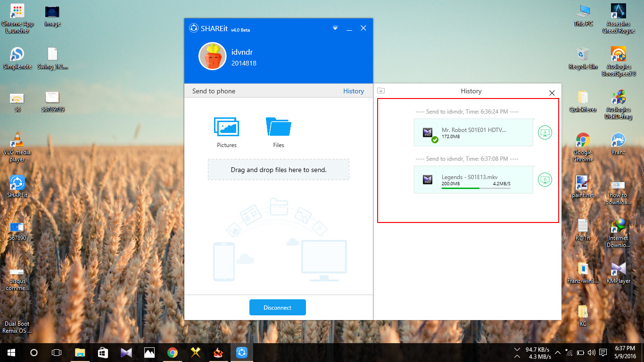The width and height of the screenshot is (644, 362).
Task: Click the SHAREit taskbar button
Action: [242, 353]
